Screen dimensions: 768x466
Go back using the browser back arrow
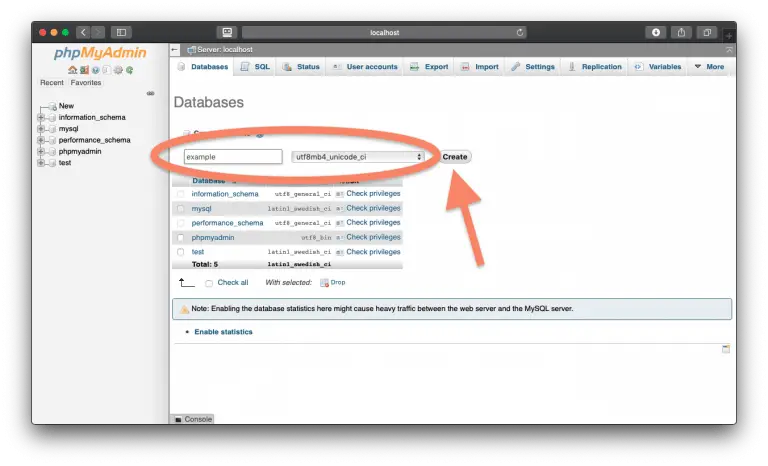[83, 32]
